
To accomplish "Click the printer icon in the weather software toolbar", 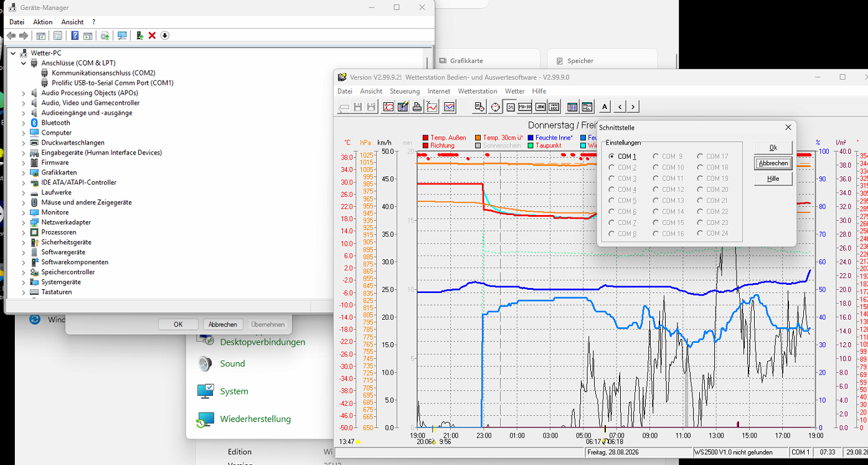I will coord(417,107).
